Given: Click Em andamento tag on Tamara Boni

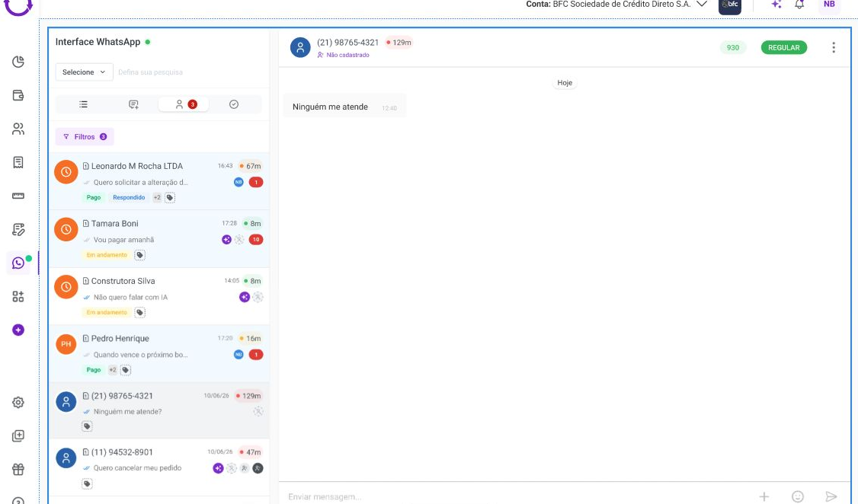Looking at the screenshot, I should pyautogui.click(x=107, y=255).
